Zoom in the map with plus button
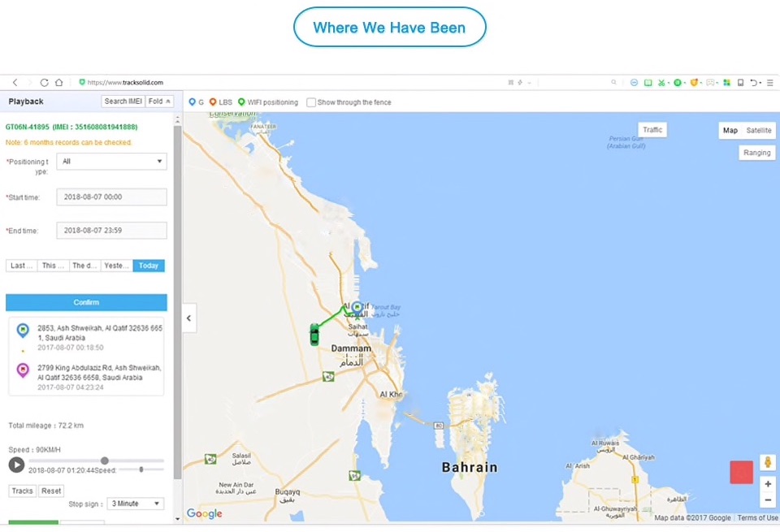This screenshot has width=780, height=532. tap(768, 484)
